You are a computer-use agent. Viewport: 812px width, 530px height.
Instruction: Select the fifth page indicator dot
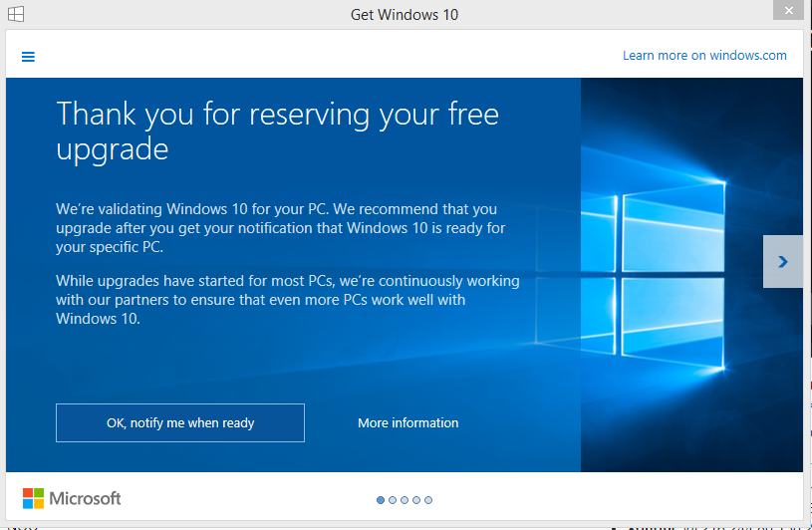(427, 500)
